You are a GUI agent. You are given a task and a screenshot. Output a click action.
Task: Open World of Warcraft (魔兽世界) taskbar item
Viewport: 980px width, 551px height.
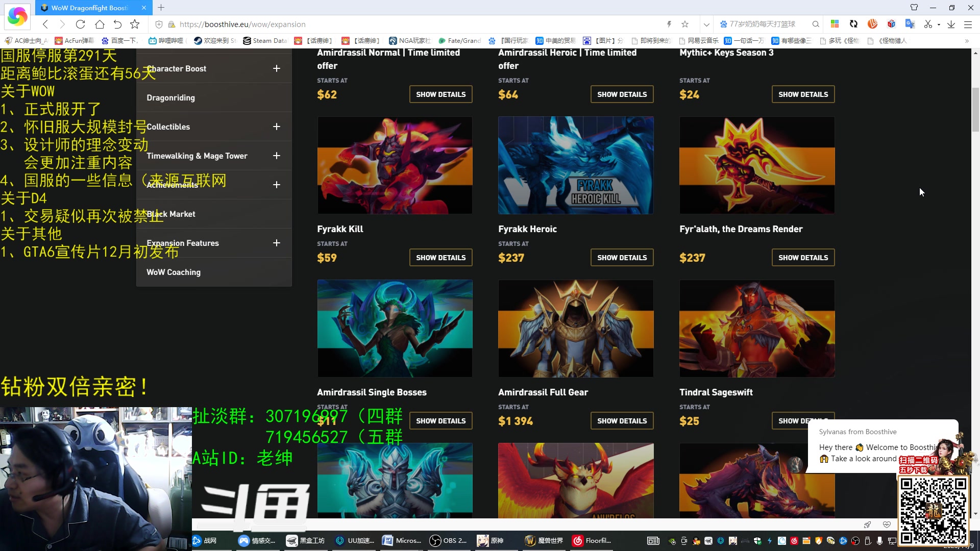point(544,541)
